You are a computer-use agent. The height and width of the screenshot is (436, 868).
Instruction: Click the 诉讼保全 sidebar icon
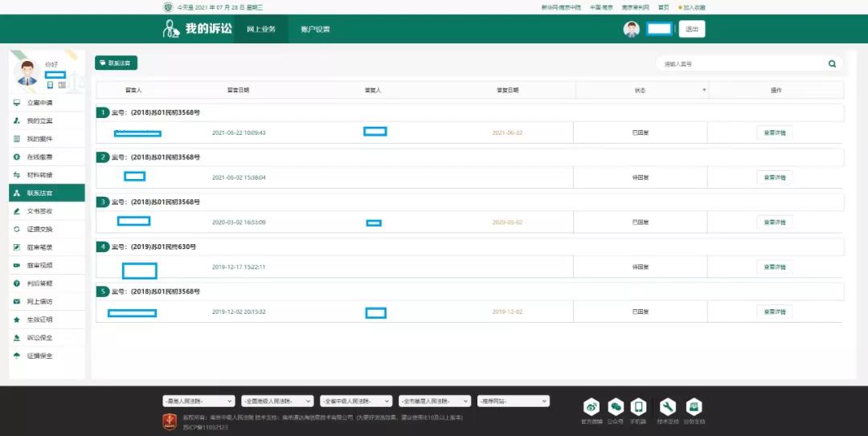coord(17,337)
